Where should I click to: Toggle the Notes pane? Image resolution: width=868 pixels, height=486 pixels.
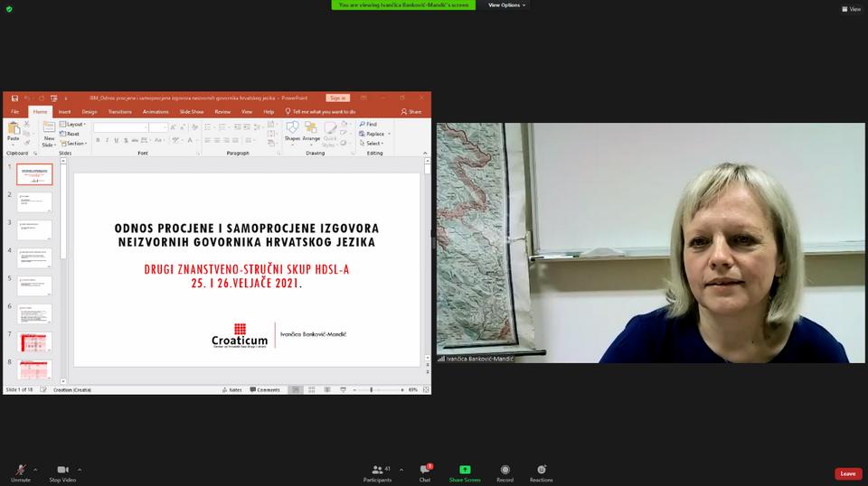coord(232,390)
